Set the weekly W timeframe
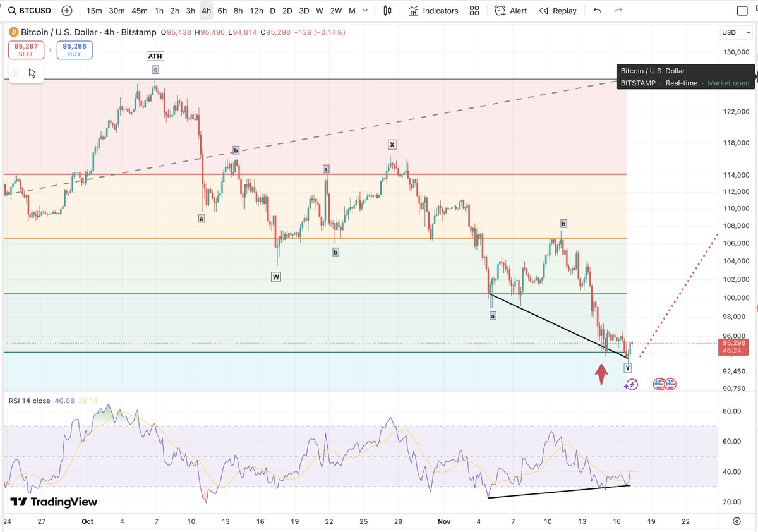The width and height of the screenshot is (758, 532). 320,11
